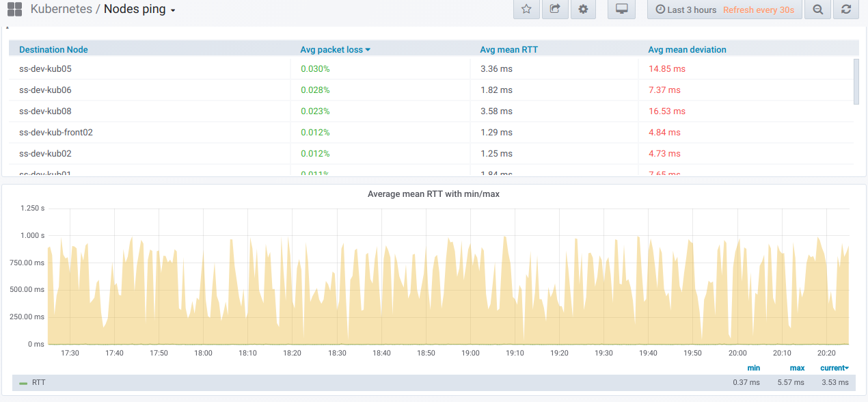The width and height of the screenshot is (868, 402).
Task: Zoom out time range with magnifier
Action: click(817, 10)
